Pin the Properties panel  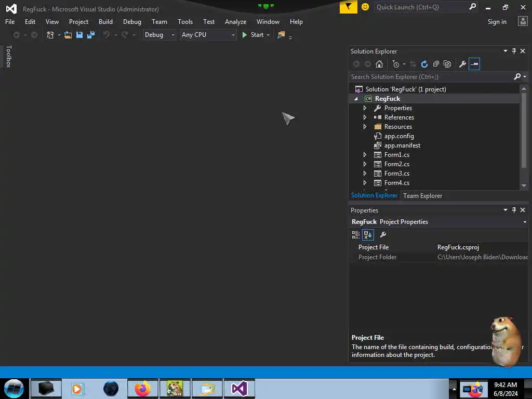click(x=514, y=210)
